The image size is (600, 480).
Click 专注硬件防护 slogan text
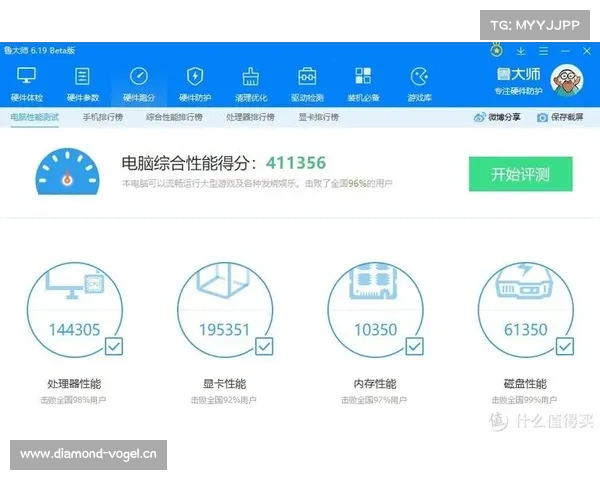coord(518,91)
